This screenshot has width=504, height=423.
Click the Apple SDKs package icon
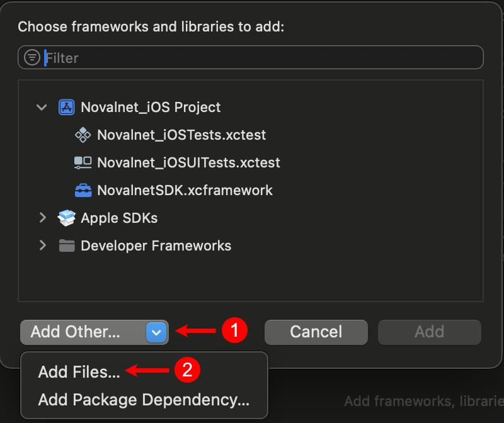tap(66, 218)
